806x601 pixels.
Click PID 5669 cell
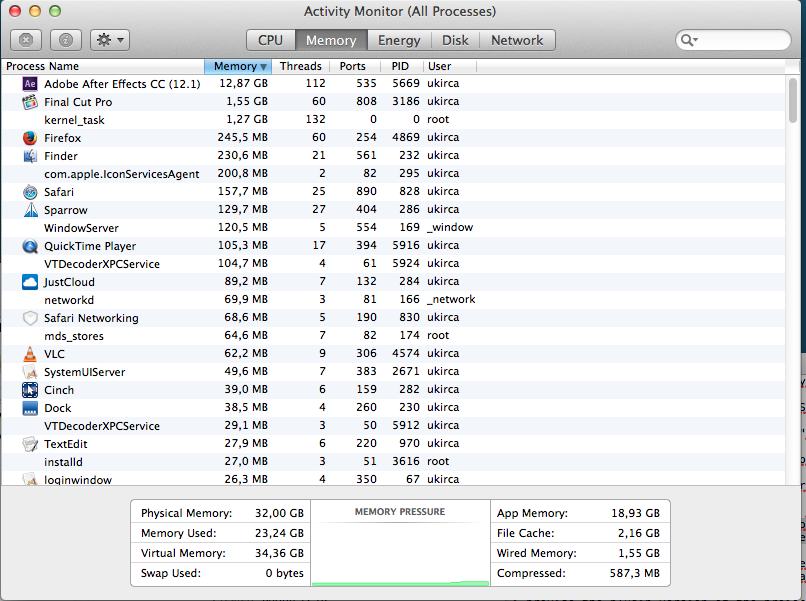click(x=406, y=83)
